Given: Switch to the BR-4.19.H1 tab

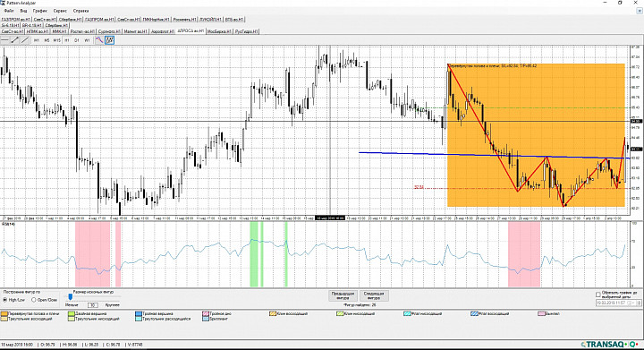Looking at the screenshot, I should [x=32, y=25].
